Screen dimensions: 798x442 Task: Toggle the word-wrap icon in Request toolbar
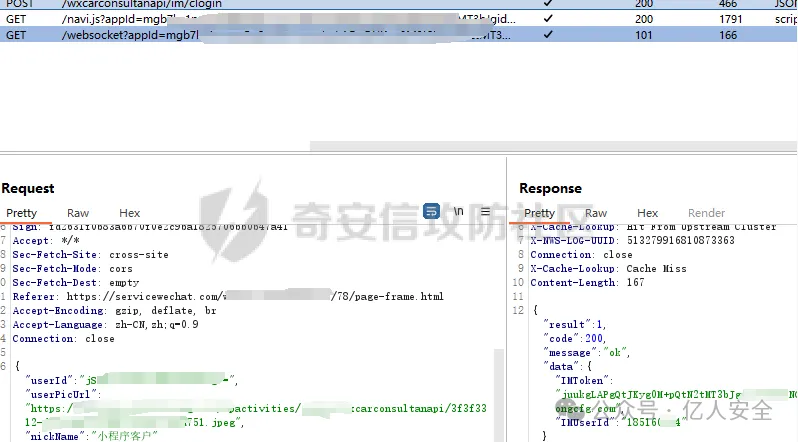tap(432, 211)
